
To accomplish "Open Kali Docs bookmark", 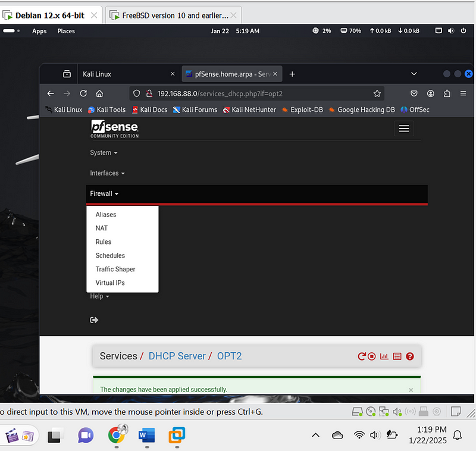I will point(150,110).
